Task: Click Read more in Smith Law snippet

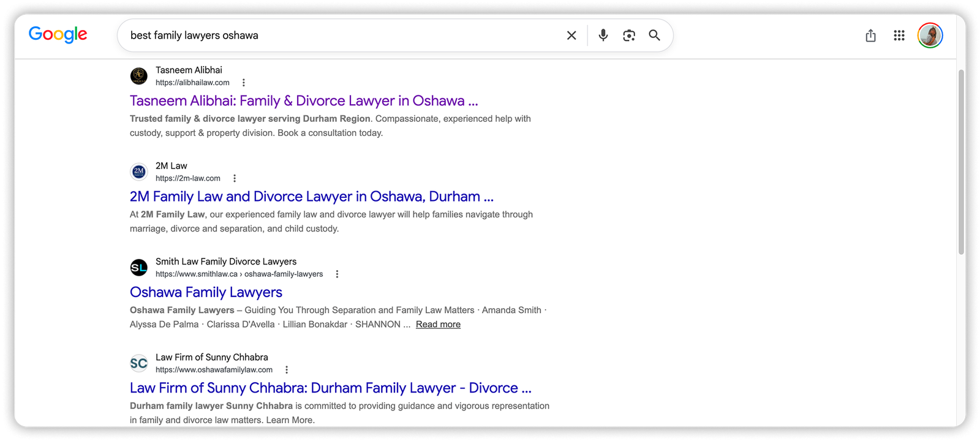Action: 438,325
